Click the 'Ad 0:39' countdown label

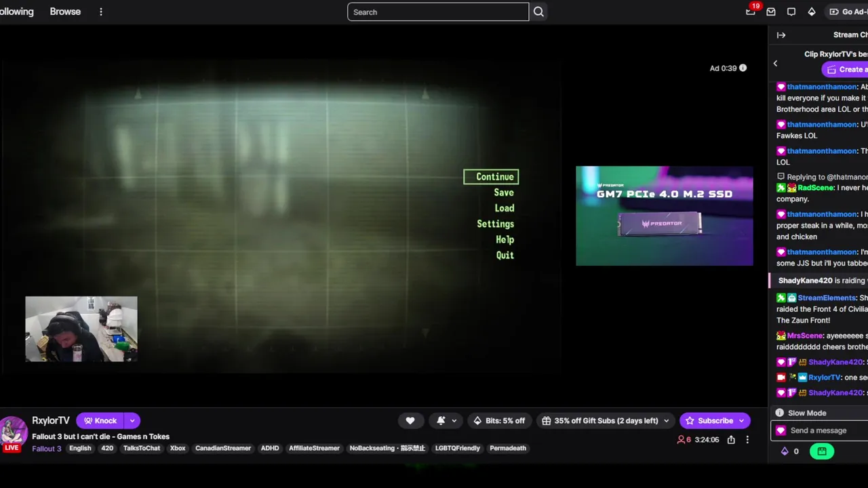[723, 68]
